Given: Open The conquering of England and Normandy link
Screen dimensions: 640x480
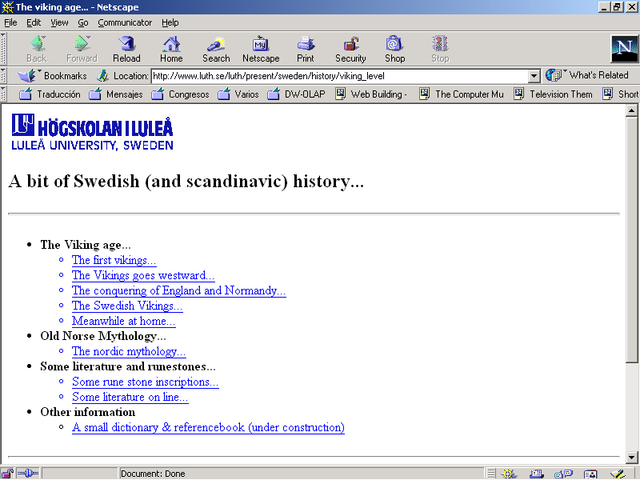Looking at the screenshot, I should pyautogui.click(x=179, y=291).
